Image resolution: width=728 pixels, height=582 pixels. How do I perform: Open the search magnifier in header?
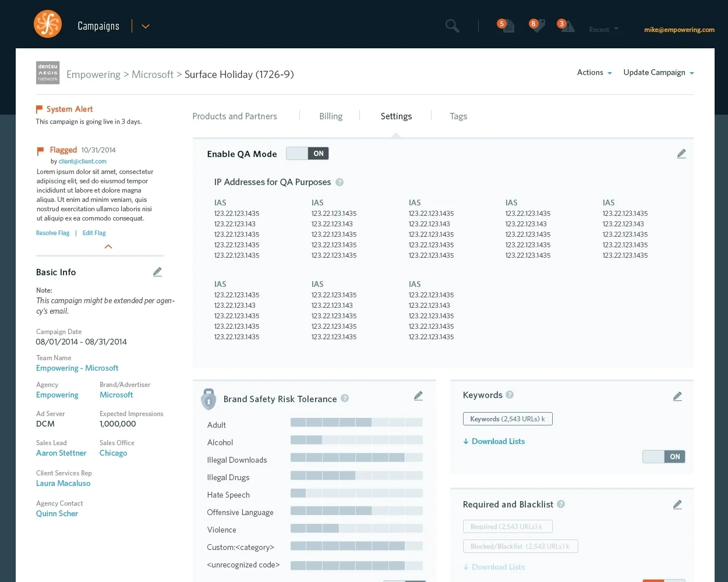coord(452,26)
